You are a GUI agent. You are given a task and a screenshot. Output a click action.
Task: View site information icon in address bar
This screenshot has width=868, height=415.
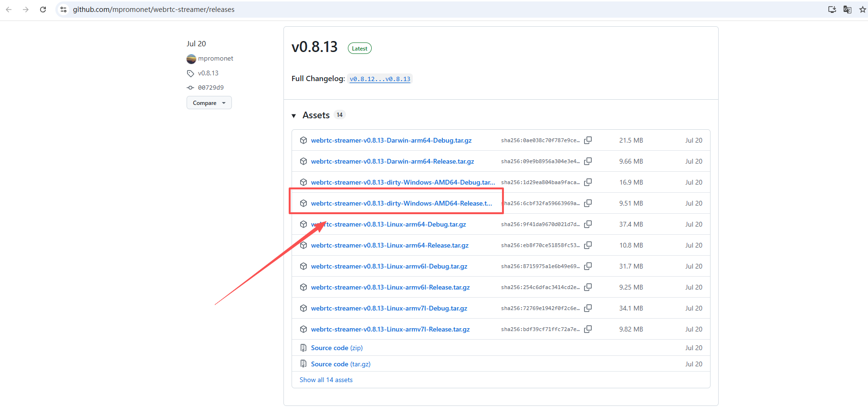point(63,10)
